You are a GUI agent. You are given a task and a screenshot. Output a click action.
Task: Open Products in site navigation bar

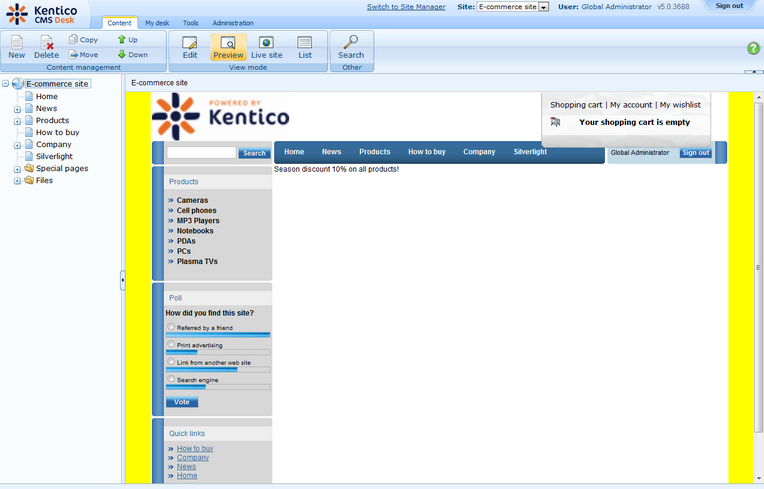tap(375, 152)
